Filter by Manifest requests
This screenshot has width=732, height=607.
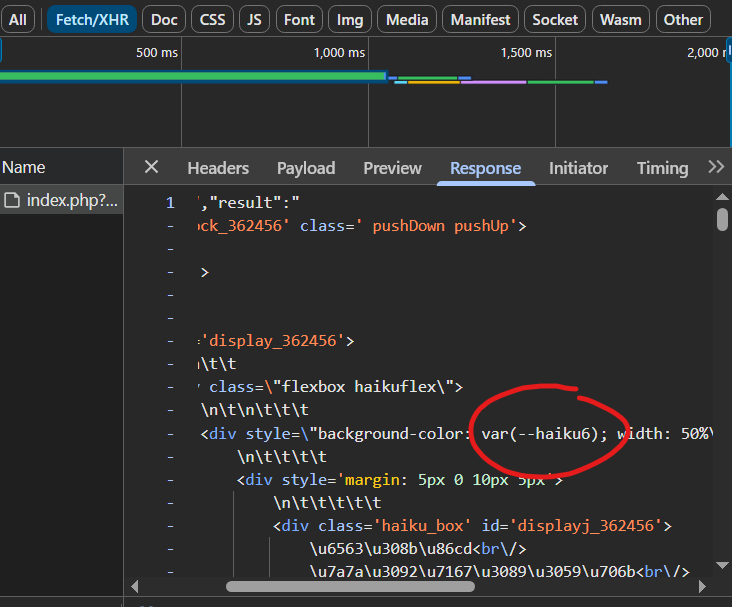(480, 19)
